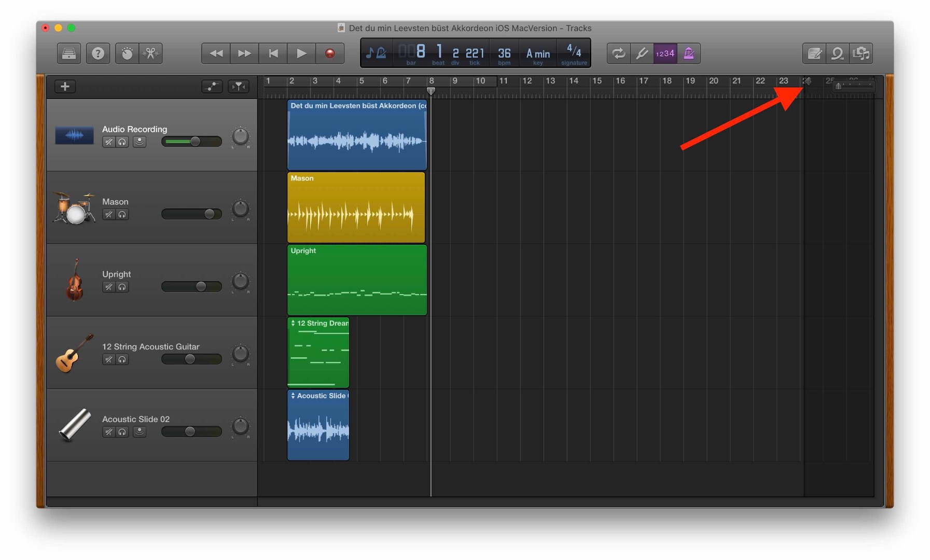The image size is (930, 560).
Task: Mute the Mason drum track
Action: (x=108, y=214)
